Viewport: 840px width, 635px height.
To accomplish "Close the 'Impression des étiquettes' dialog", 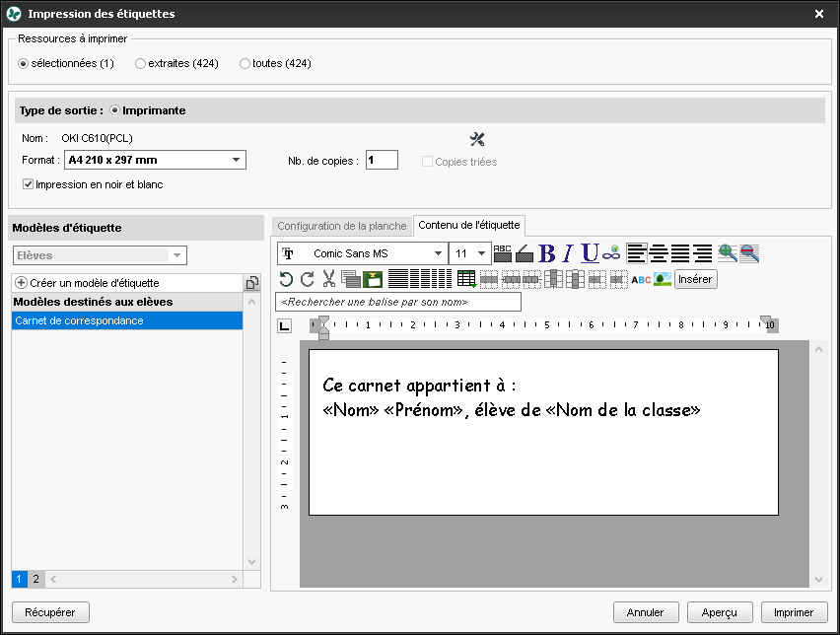I will tap(819, 14).
